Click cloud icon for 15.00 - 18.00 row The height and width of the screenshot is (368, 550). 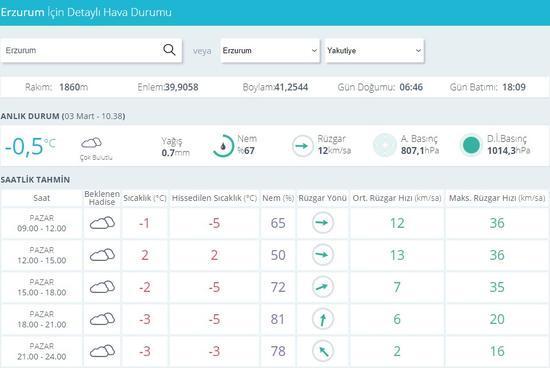click(x=102, y=287)
